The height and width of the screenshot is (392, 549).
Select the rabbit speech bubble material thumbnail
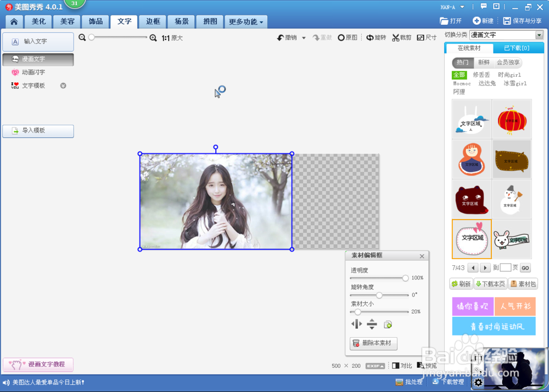(512, 239)
